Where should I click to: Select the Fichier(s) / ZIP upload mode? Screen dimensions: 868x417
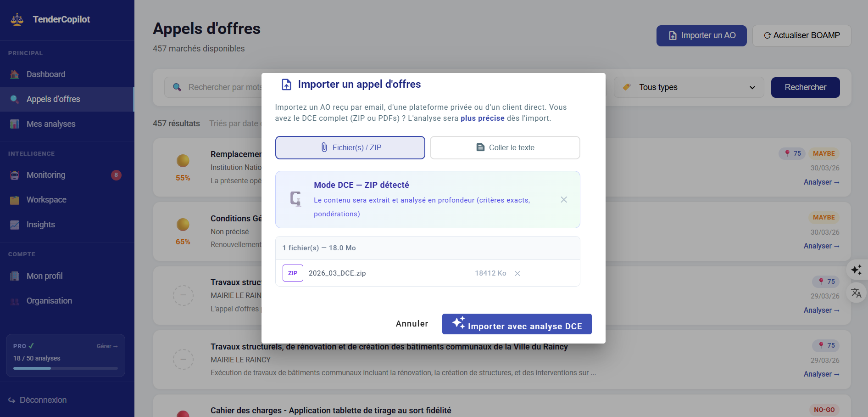350,147
